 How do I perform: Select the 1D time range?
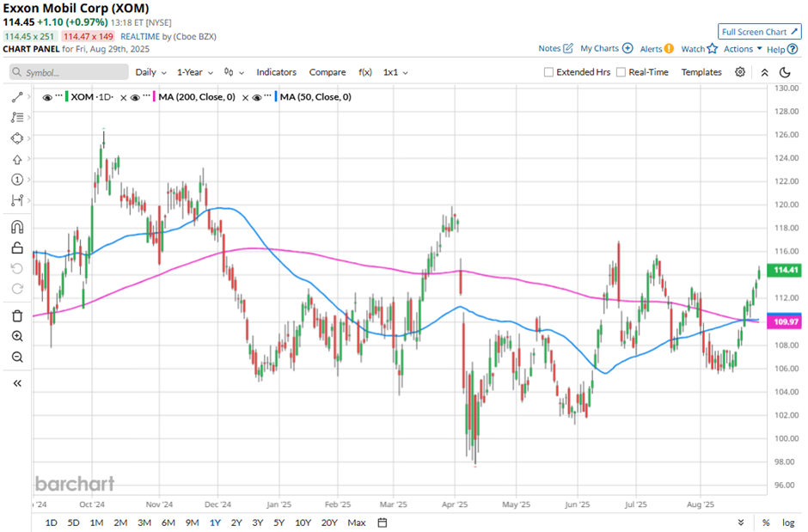coord(51,523)
